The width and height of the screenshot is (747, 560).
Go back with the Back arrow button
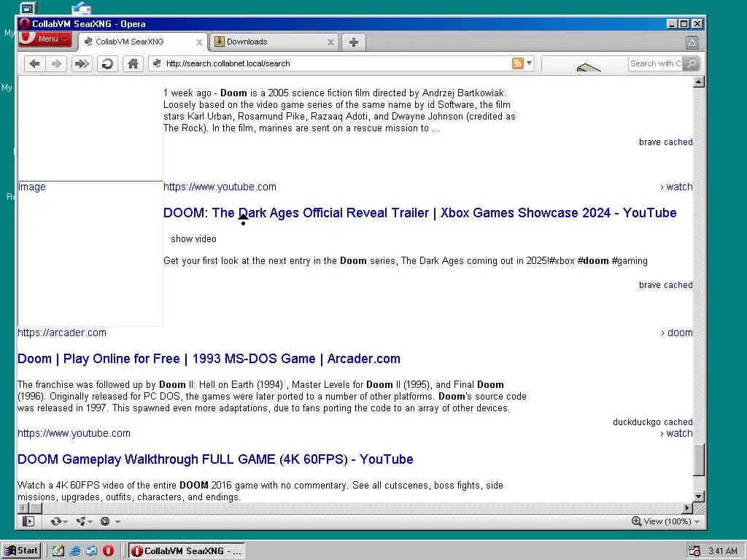click(34, 63)
